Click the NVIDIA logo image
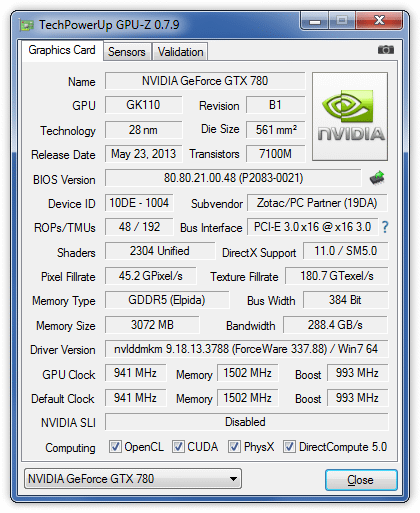420x513 pixels. (350, 116)
